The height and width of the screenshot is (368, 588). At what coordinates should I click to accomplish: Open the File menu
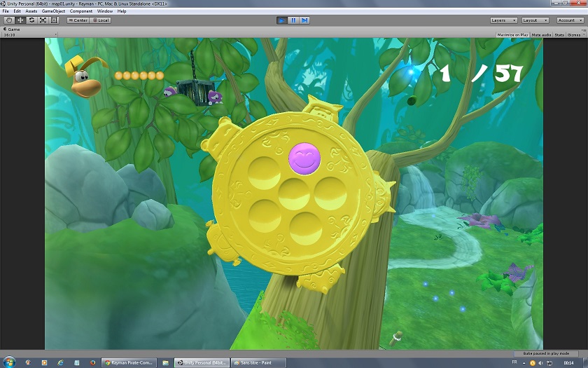tap(6, 11)
